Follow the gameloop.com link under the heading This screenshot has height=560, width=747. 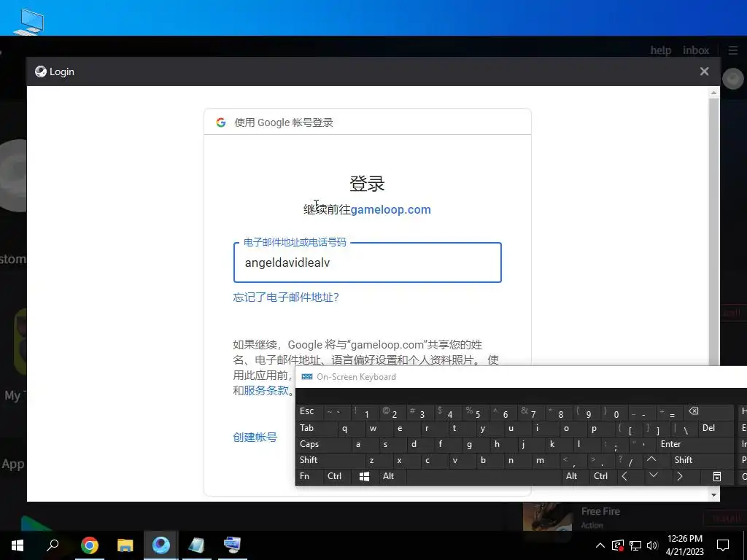click(x=391, y=209)
